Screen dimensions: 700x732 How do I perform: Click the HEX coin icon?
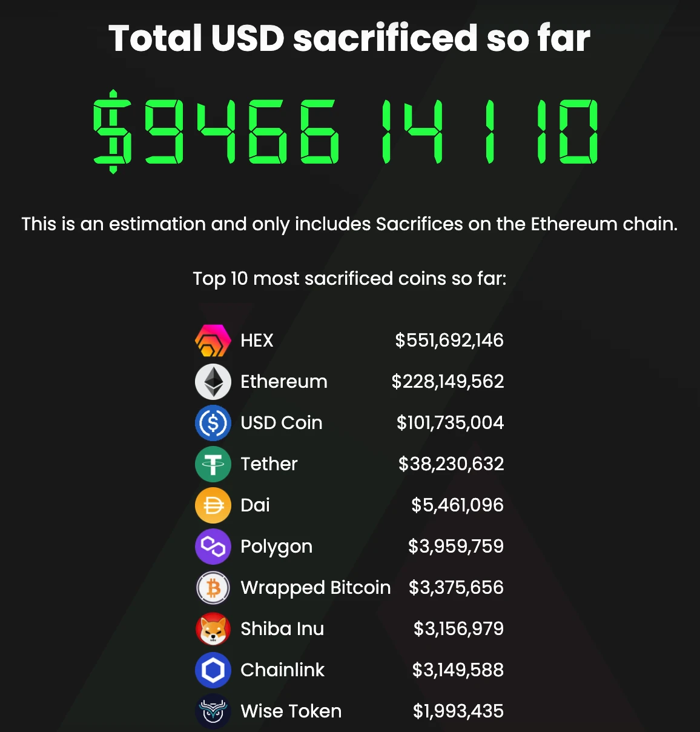213,341
